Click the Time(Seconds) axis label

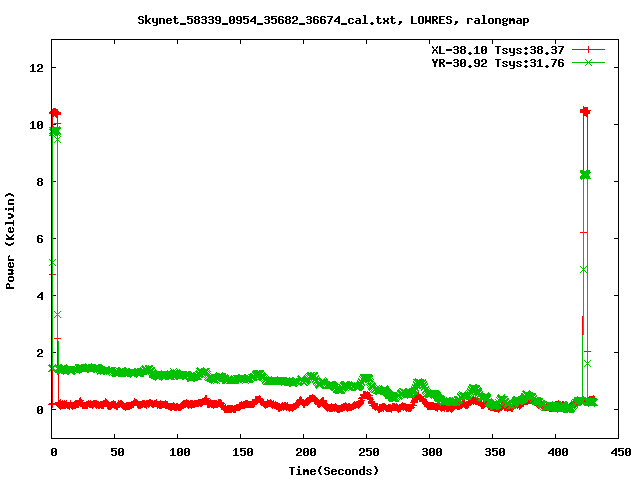coord(333,471)
